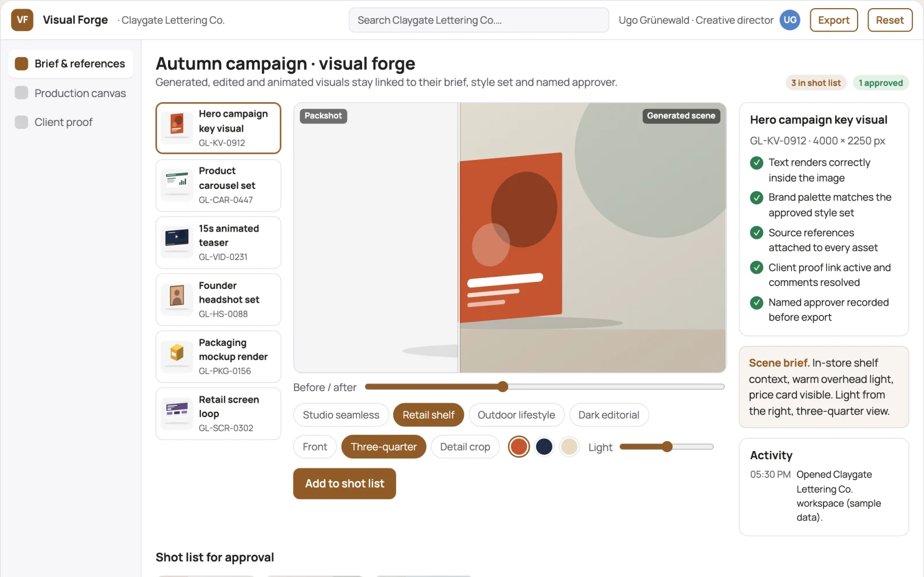Screen dimensions: 924x577
Task: Click the Packshot label on preview
Action: [323, 116]
